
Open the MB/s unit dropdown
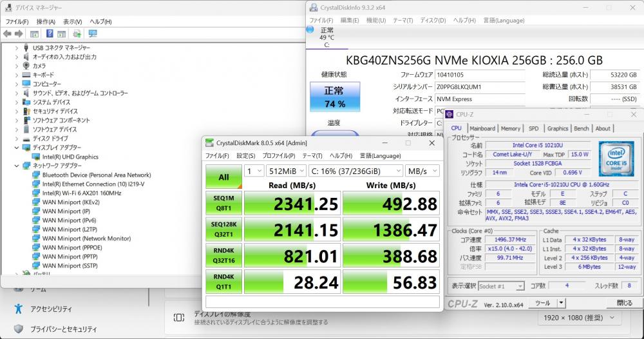pyautogui.click(x=422, y=171)
